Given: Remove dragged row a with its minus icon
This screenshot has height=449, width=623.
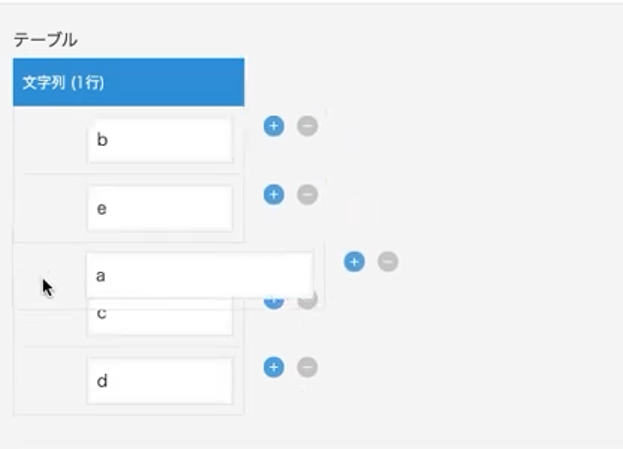Looking at the screenshot, I should pos(388,262).
